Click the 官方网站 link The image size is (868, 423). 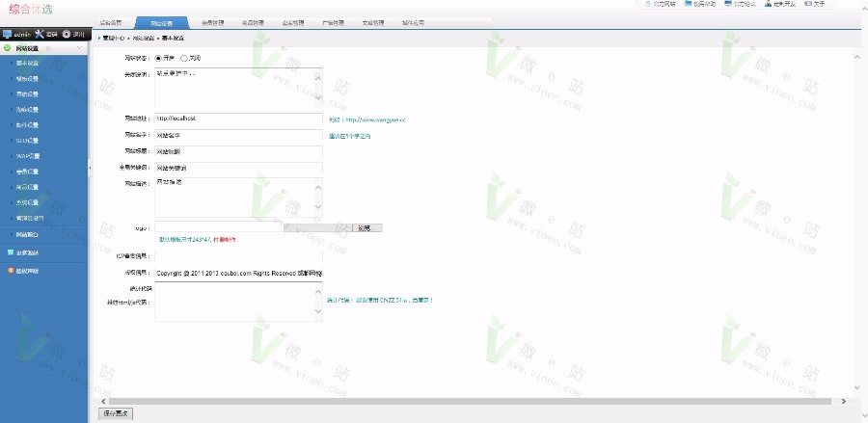[x=665, y=3]
